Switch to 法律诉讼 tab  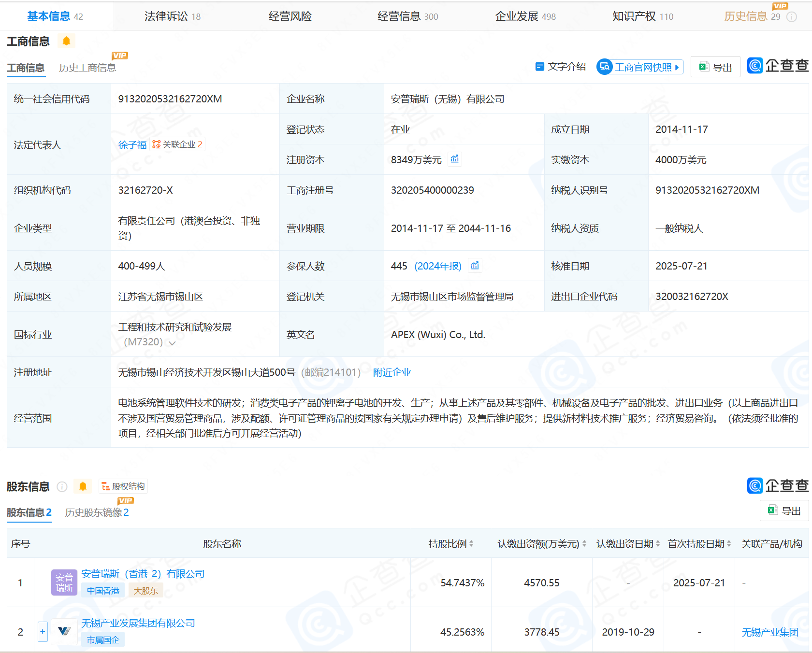tap(173, 16)
